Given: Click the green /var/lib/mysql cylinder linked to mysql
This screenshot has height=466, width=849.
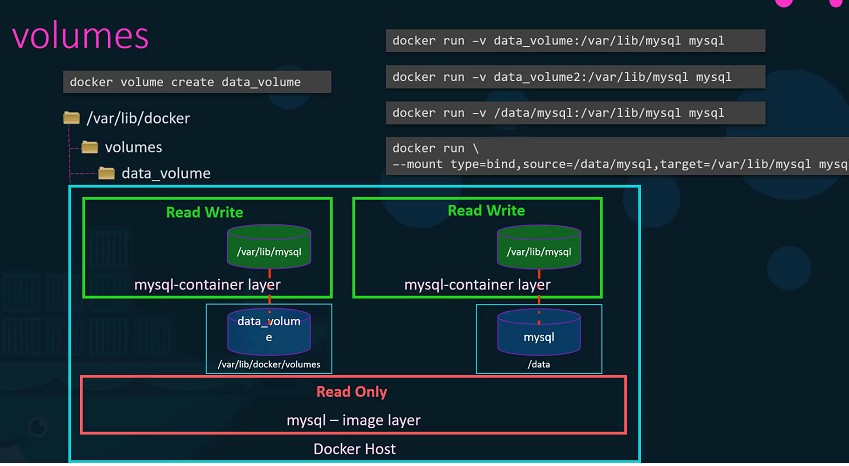Looking at the screenshot, I should pyautogui.click(x=539, y=246).
